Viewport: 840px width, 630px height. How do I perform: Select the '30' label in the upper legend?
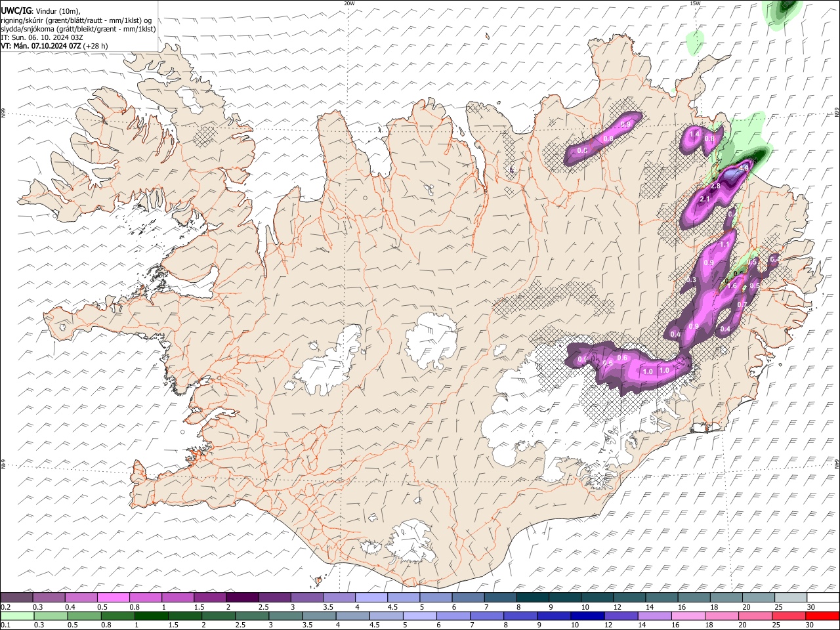810,607
